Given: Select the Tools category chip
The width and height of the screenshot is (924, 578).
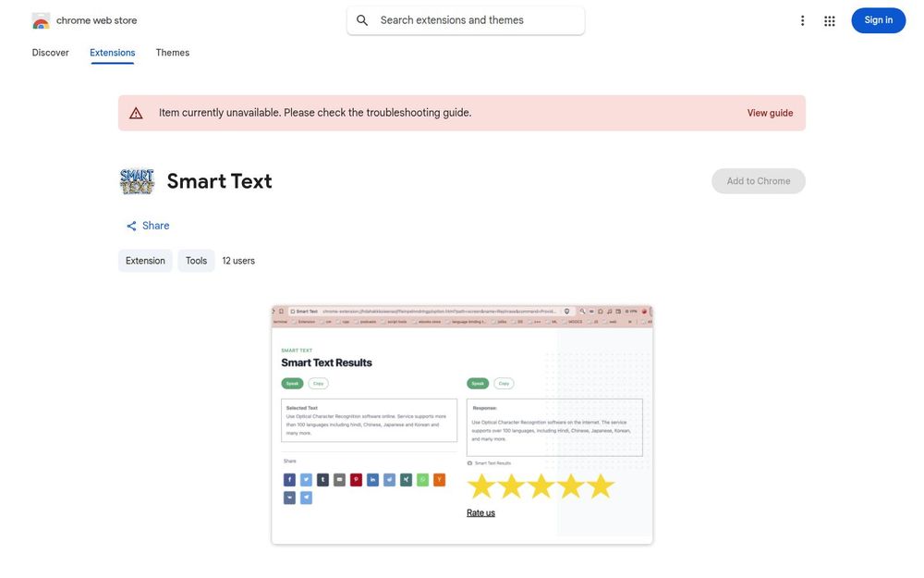Looking at the screenshot, I should pyautogui.click(x=196, y=261).
